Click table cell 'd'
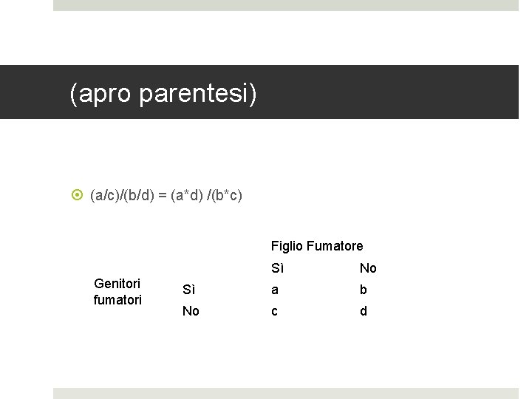532x399 pixels. tap(363, 311)
